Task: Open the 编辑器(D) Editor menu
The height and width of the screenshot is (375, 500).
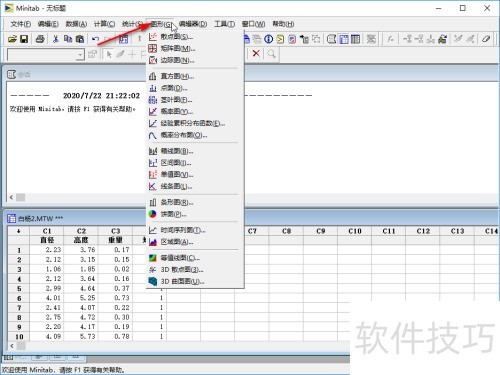Action: [193, 24]
